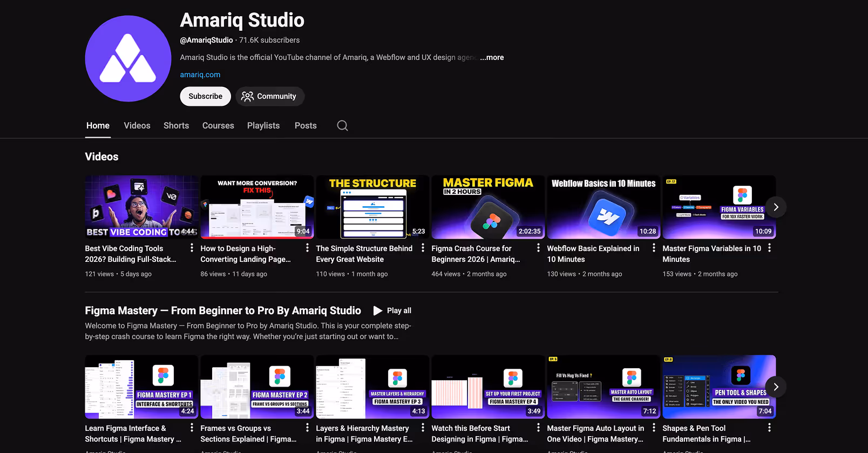Switch to the Shorts tab
Image resolution: width=868 pixels, height=453 pixels.
click(176, 125)
